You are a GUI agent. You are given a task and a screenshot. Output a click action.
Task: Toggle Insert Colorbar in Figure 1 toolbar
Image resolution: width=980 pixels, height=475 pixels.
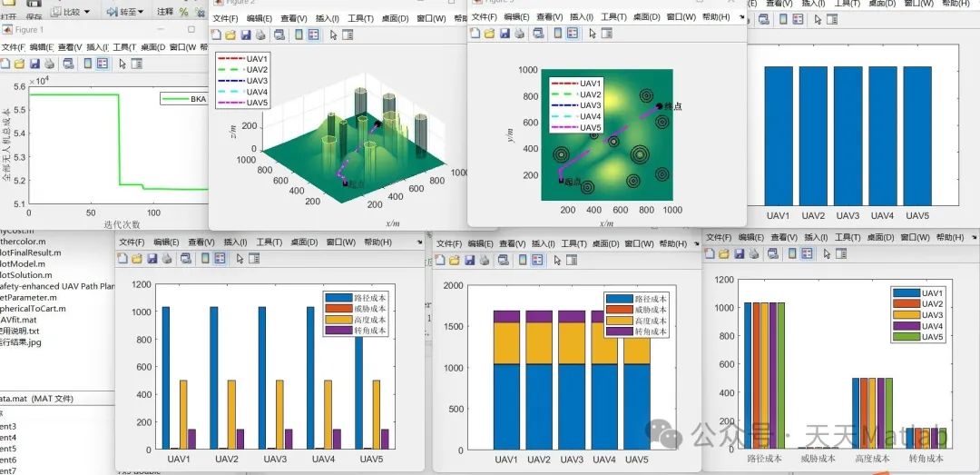point(87,64)
